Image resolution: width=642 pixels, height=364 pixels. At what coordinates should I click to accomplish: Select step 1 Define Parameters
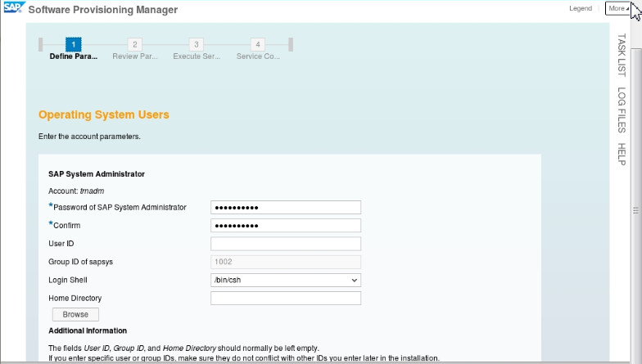74,44
